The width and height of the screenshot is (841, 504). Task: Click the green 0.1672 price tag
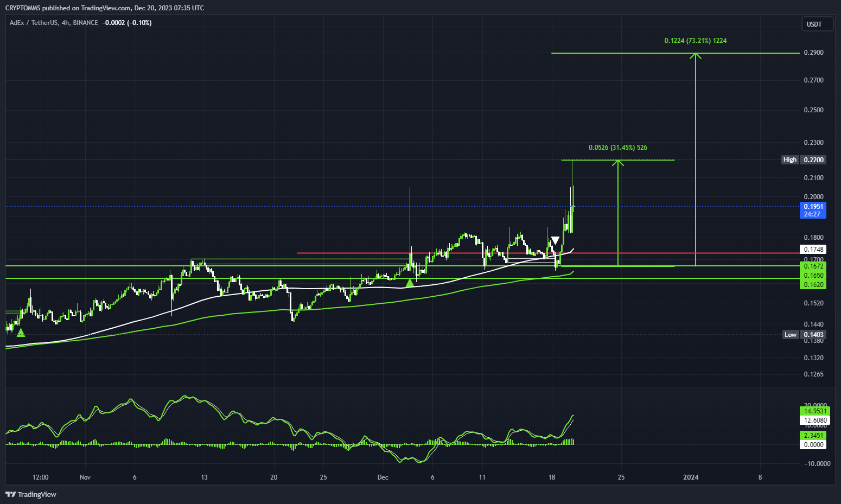[813, 266]
